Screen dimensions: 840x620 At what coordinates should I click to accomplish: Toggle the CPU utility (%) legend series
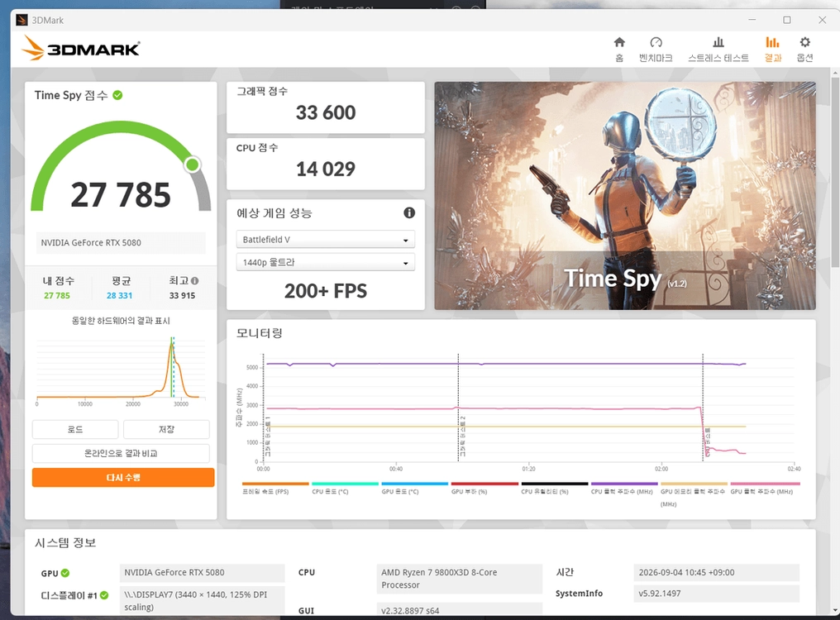tap(554, 489)
